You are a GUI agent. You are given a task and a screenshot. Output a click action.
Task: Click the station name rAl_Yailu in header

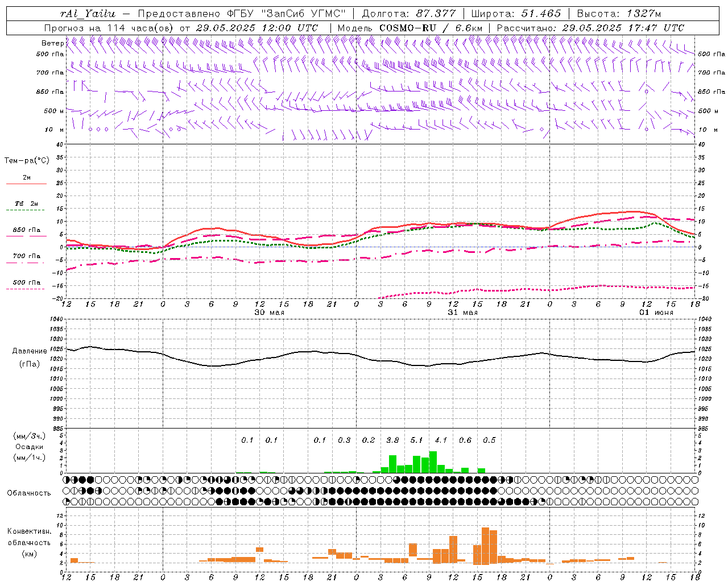click(88, 14)
